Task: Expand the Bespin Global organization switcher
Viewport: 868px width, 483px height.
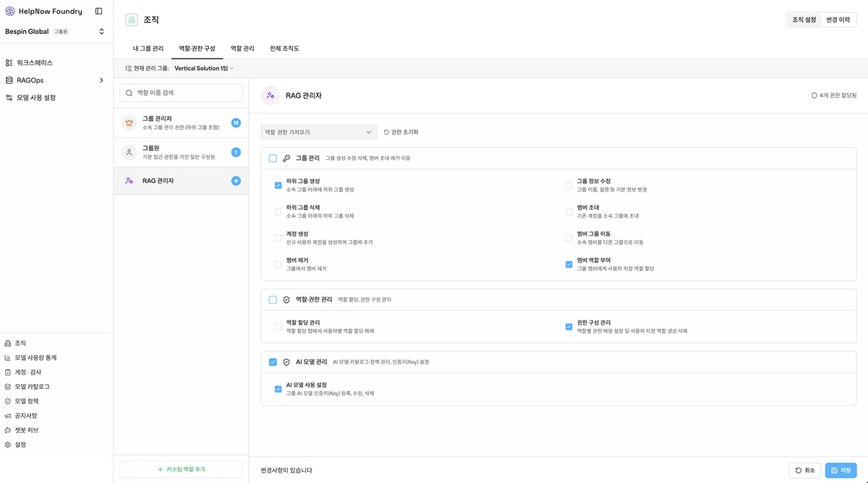Action: click(x=101, y=32)
